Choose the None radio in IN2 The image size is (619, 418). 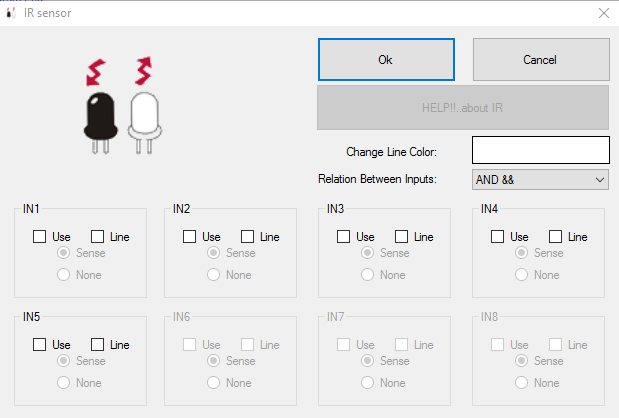[214, 275]
